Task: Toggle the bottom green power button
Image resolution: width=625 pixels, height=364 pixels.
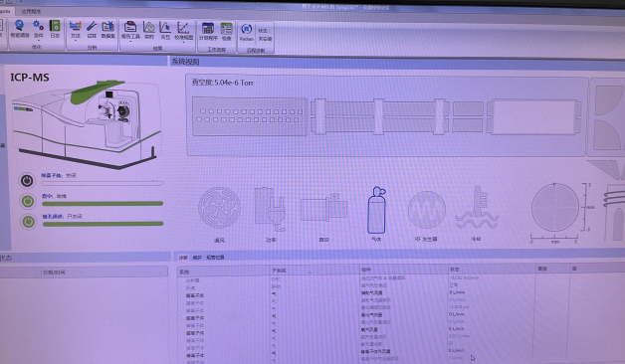Action: [28, 222]
